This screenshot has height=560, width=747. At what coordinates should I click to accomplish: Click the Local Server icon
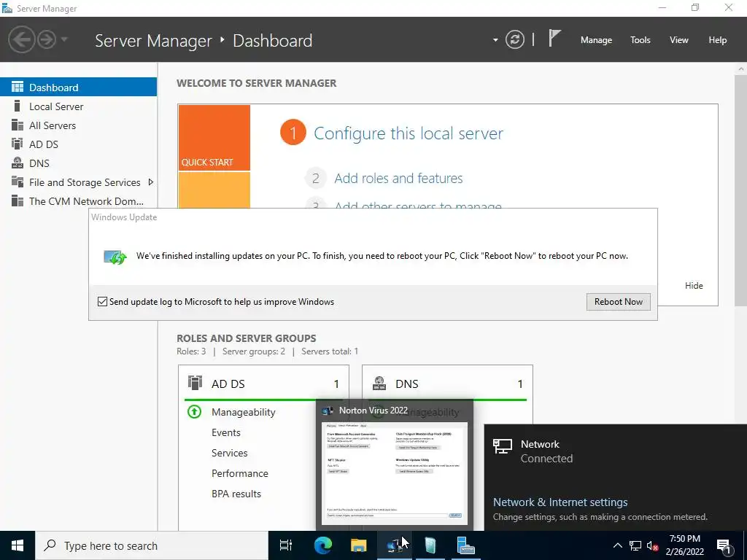(18, 106)
